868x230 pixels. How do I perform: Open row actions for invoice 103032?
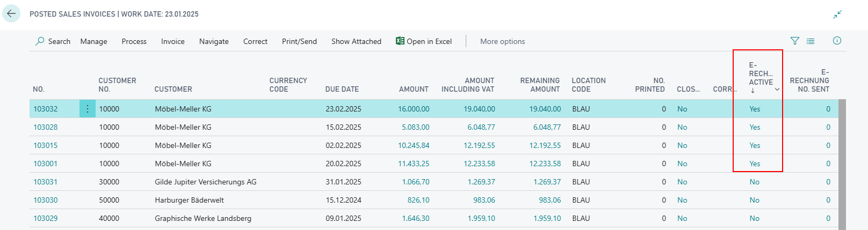88,109
